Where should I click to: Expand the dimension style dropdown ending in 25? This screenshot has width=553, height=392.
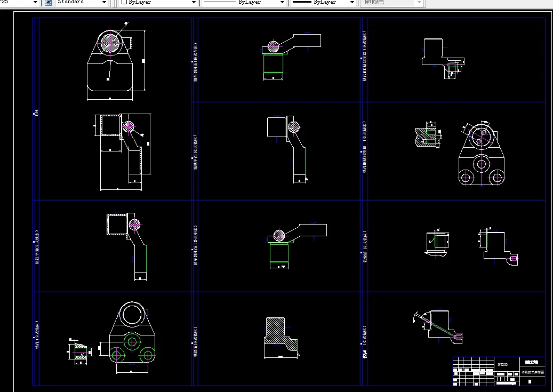coord(19,3)
